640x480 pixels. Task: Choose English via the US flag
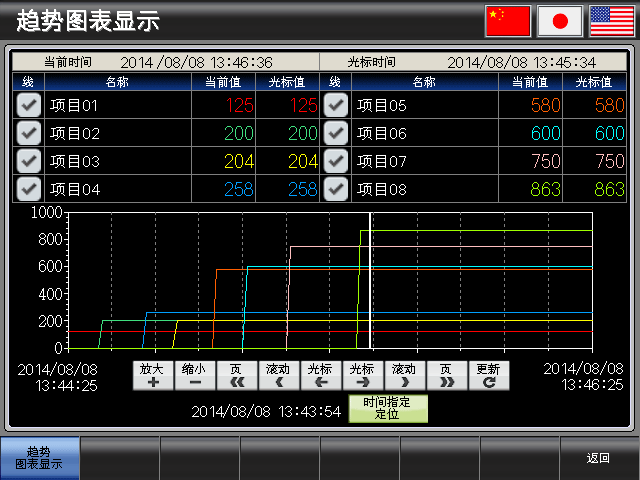tap(612, 21)
